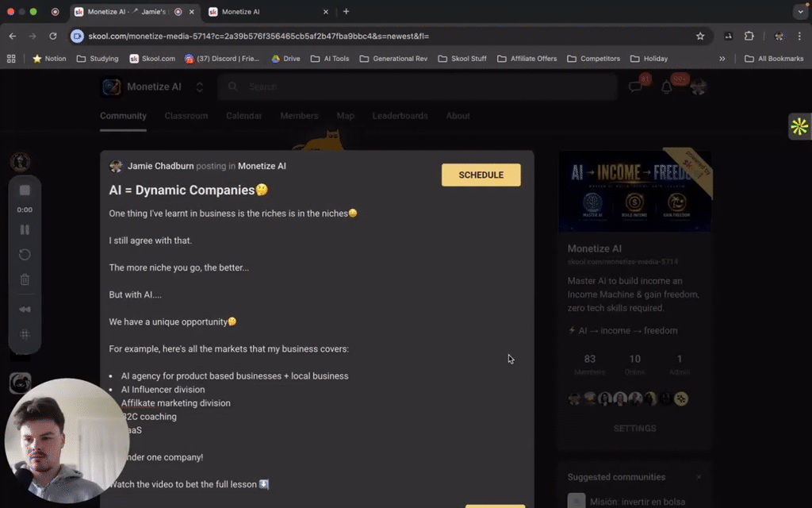
Task: Open the Skool.com bookmark
Action: tap(152, 59)
